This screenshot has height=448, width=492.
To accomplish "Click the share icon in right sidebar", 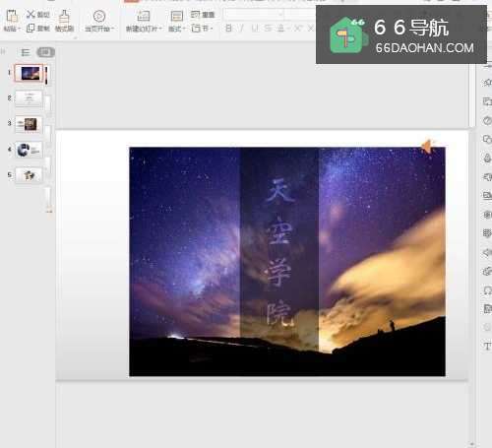I will (487, 253).
